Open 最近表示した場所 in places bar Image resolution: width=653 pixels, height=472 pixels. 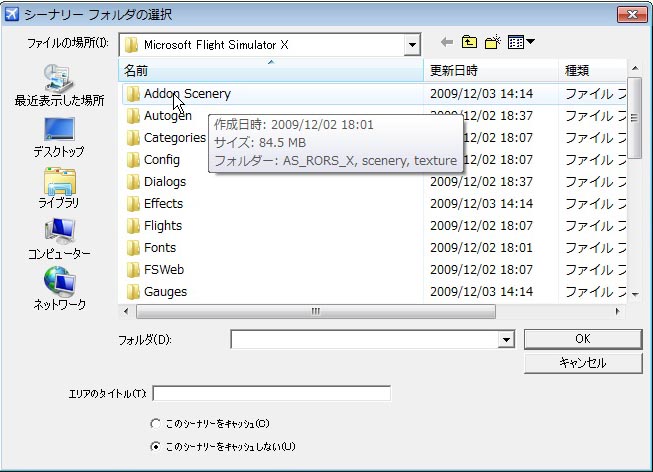[59, 85]
